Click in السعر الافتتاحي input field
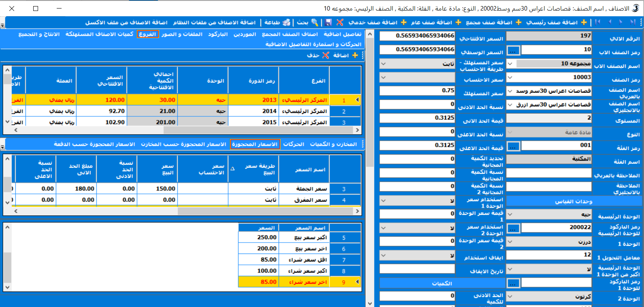This screenshot has width=644, height=307. 417,36
